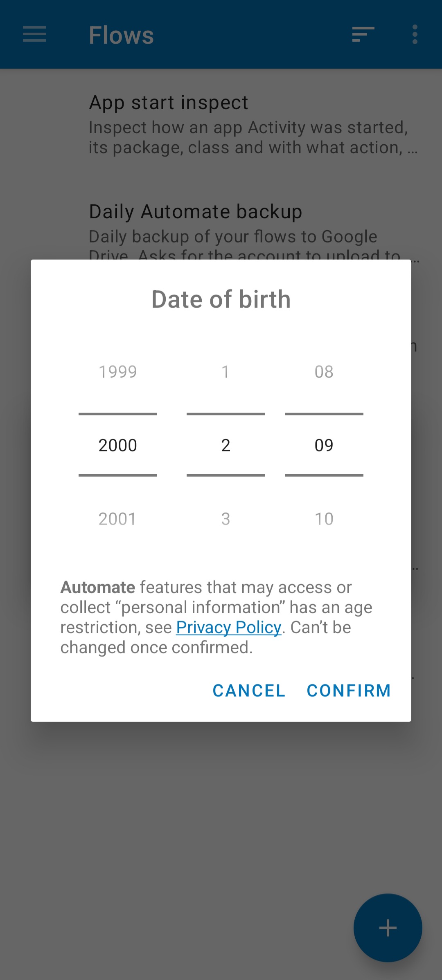Screen dimensions: 442x980
Task: Tap the selected month 2 field
Action: click(x=226, y=445)
